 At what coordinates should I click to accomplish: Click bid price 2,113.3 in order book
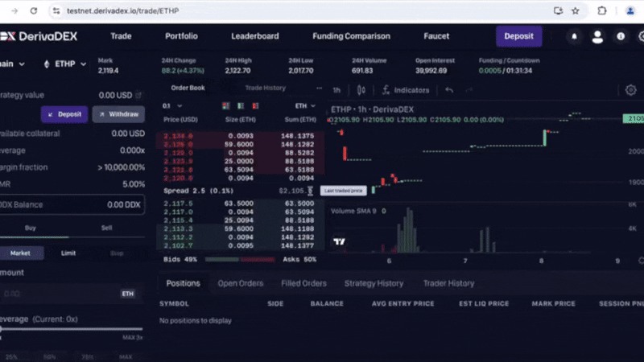click(178, 228)
